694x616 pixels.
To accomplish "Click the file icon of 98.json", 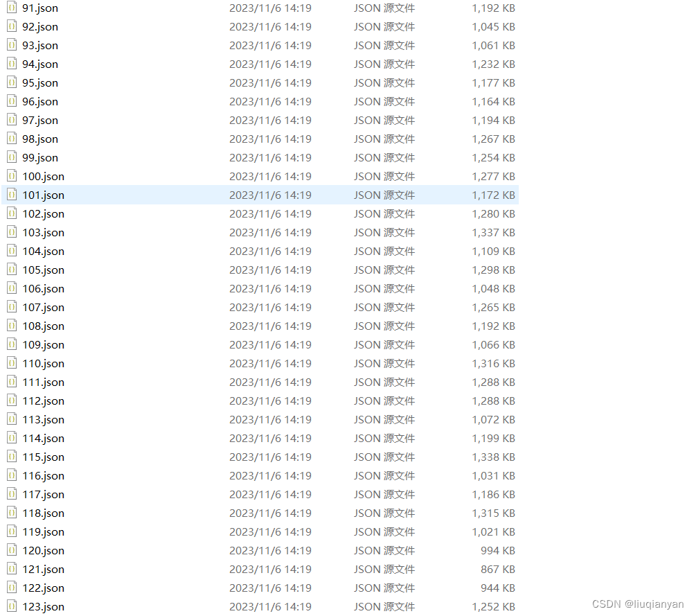I will (x=12, y=139).
